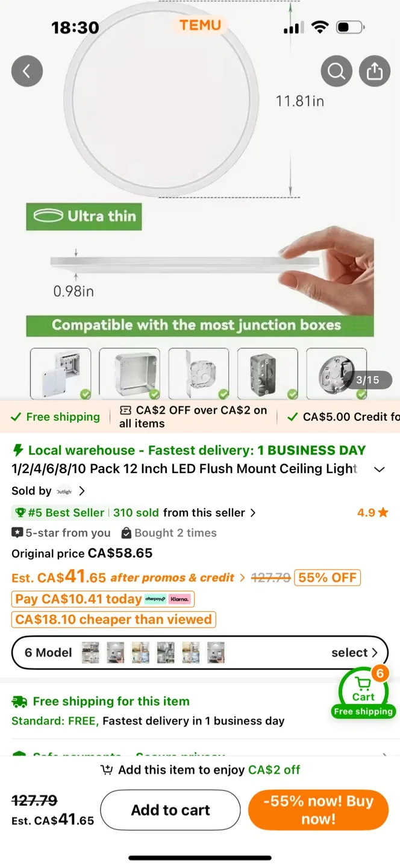Image resolution: width=400 pixels, height=868 pixels.
Task: Click the Add to cart button
Action: click(x=170, y=810)
